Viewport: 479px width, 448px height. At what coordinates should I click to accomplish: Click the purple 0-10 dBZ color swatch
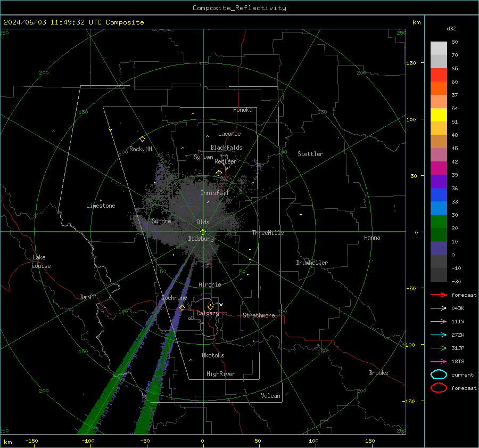click(x=439, y=248)
